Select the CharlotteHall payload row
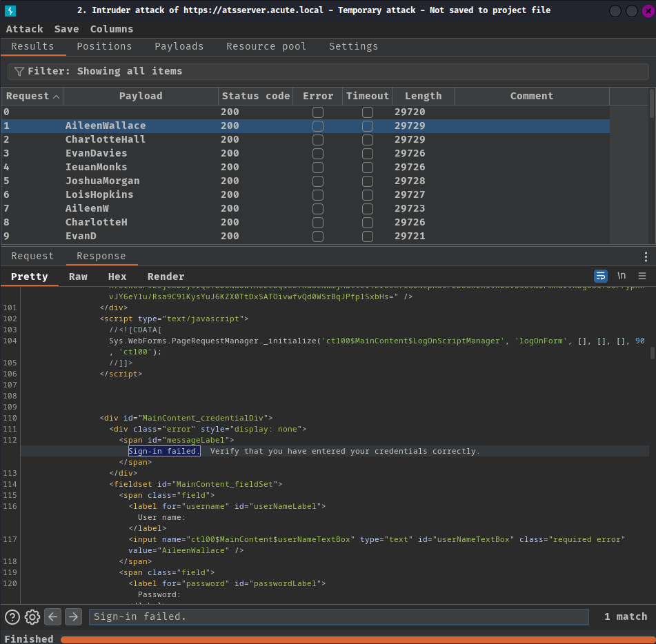Image resolution: width=656 pixels, height=644 pixels. click(305, 140)
